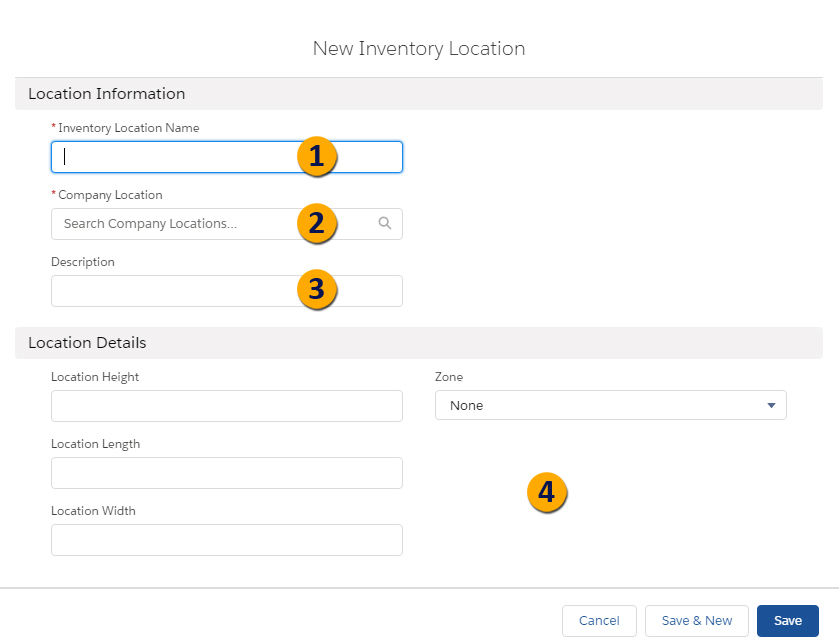This screenshot has height=644, width=839.
Task: Click the numbered marker 1 callout
Action: (316, 157)
